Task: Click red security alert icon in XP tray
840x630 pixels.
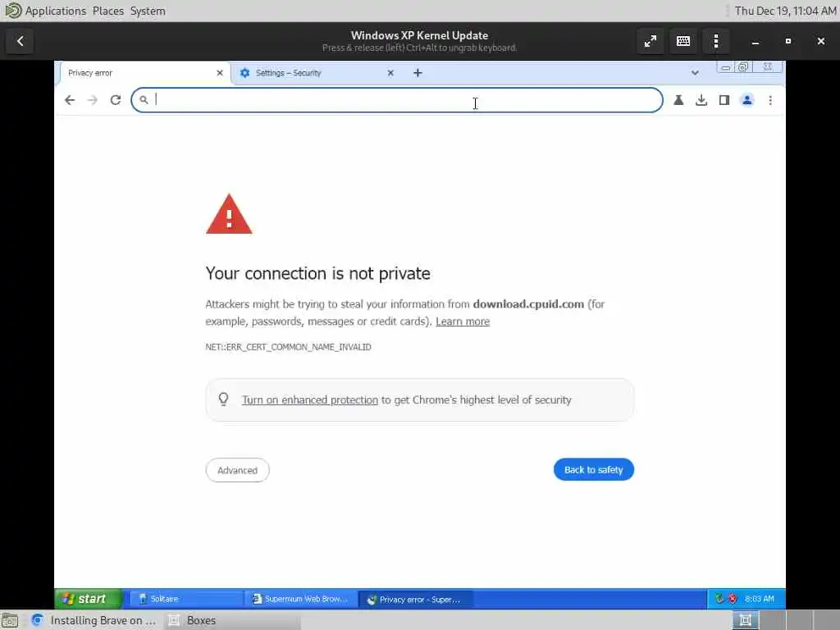Action: (733, 599)
